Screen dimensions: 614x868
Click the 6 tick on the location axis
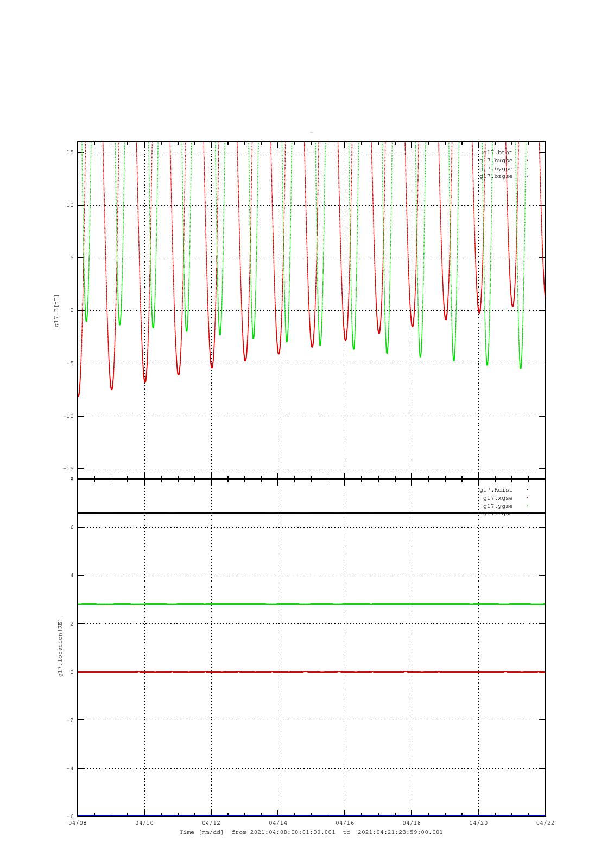tap(72, 527)
